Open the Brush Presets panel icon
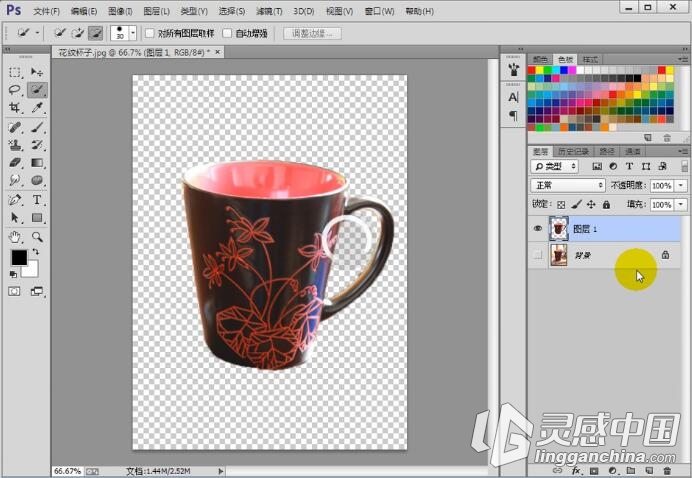Viewport: 692px width, 478px height. pos(513,69)
